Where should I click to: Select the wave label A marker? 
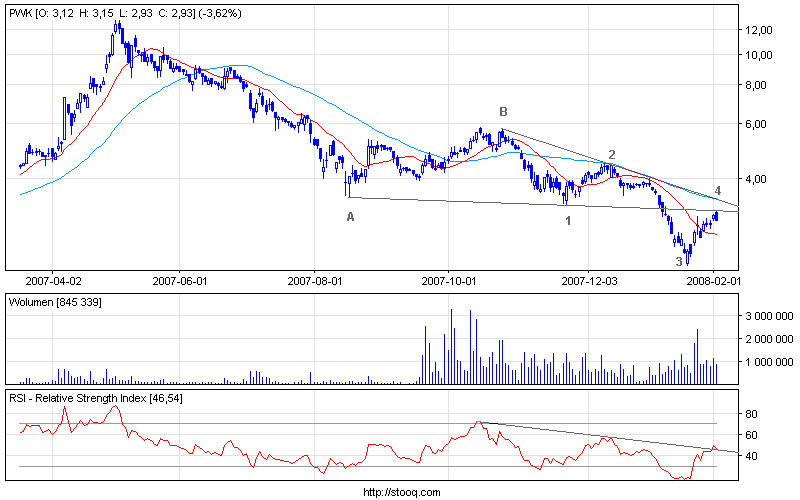click(350, 216)
